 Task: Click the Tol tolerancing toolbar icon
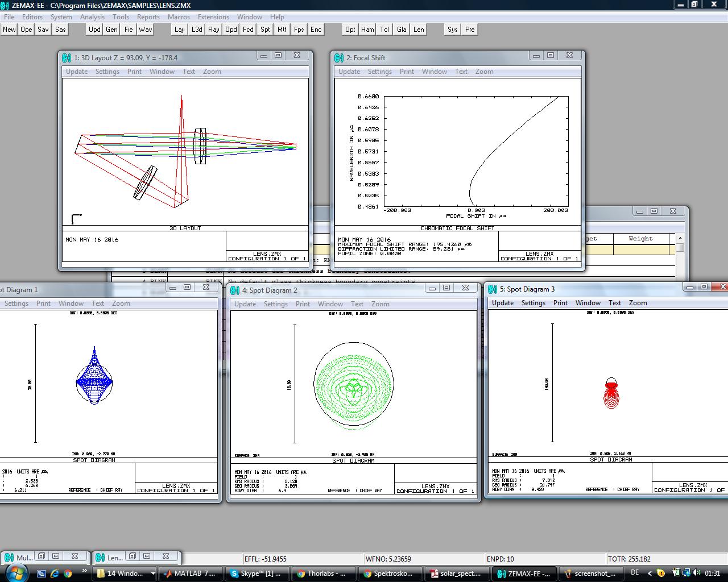(x=384, y=29)
